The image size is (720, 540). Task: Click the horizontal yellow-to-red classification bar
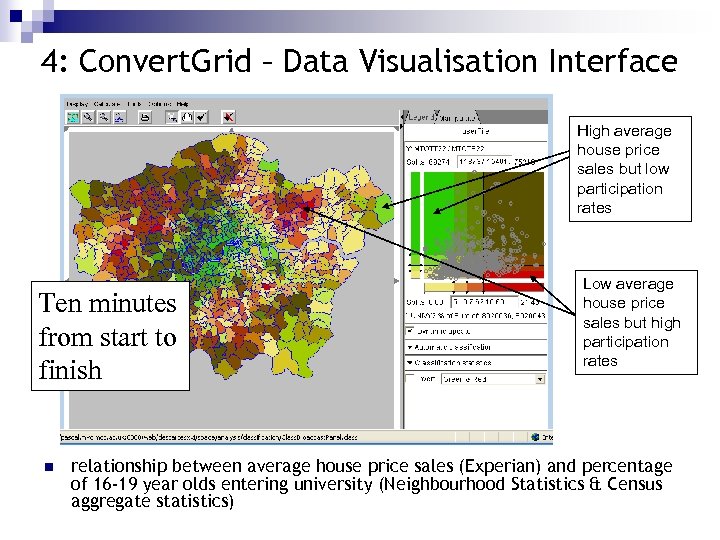(x=484, y=287)
